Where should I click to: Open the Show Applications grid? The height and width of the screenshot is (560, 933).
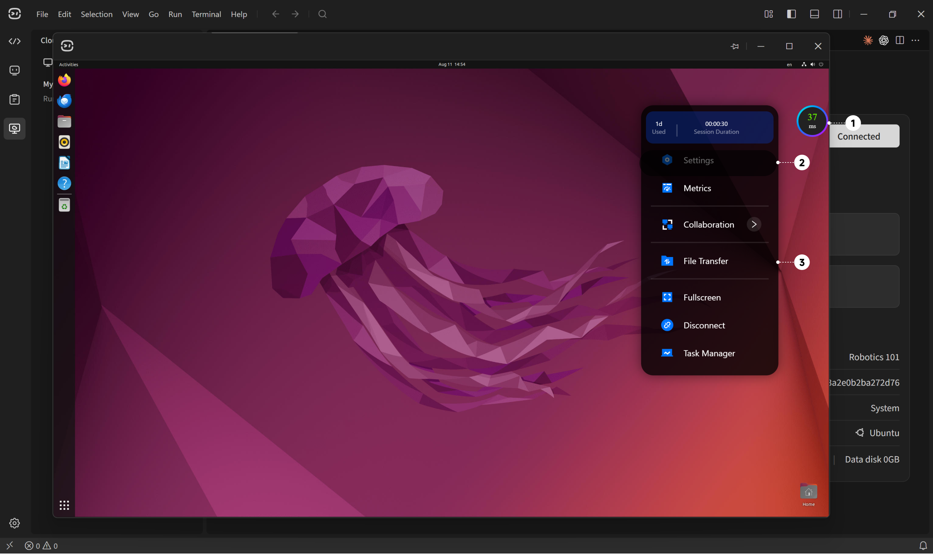pos(64,505)
